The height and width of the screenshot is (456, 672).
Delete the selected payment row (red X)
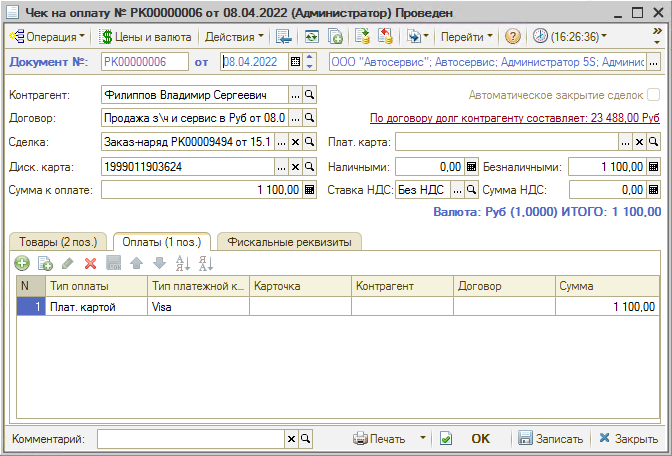(x=90, y=263)
